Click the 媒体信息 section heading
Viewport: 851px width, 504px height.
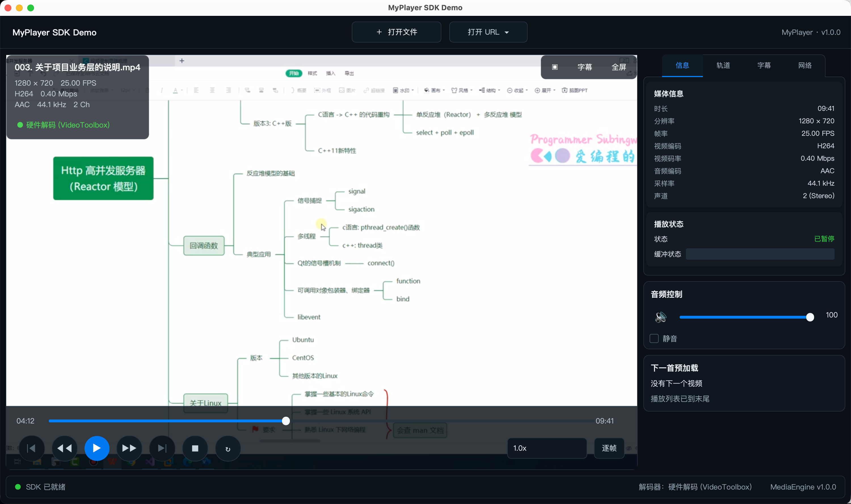(x=669, y=94)
